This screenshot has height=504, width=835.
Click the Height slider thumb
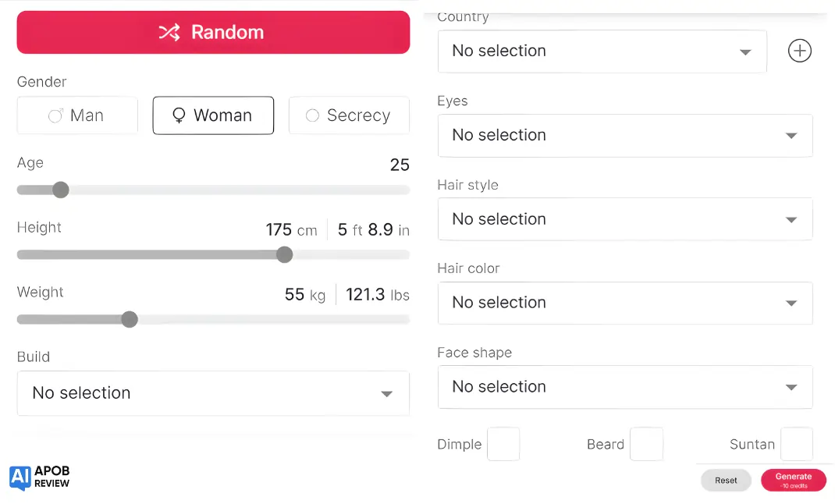(284, 254)
